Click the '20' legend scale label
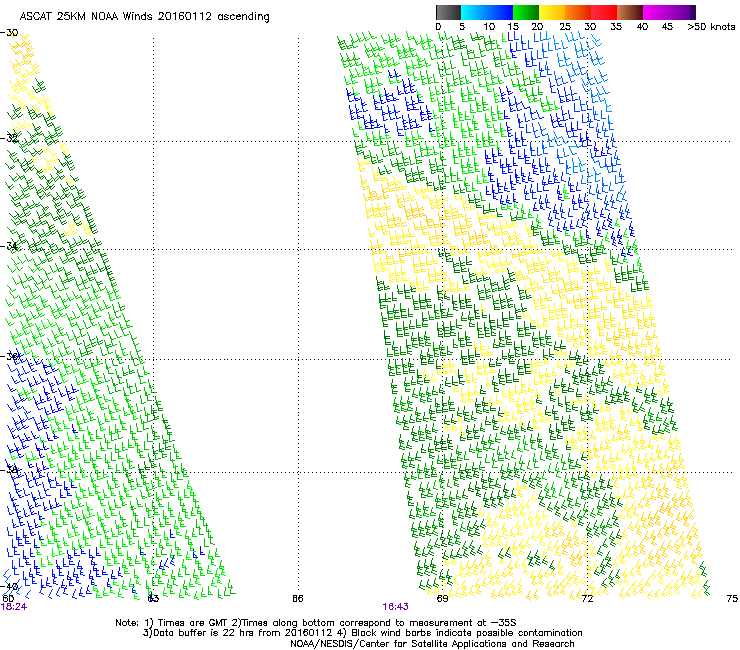Image resolution: width=740 pixels, height=650 pixels. 537,27
